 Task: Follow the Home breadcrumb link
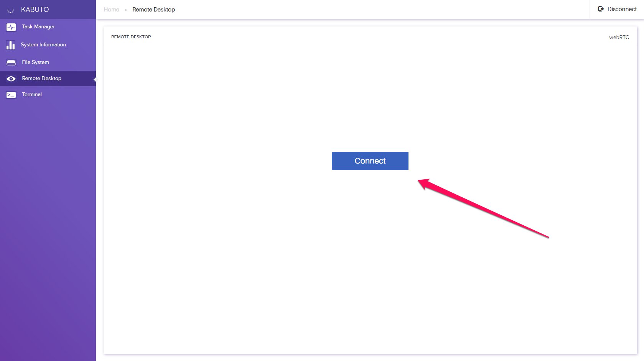point(111,10)
